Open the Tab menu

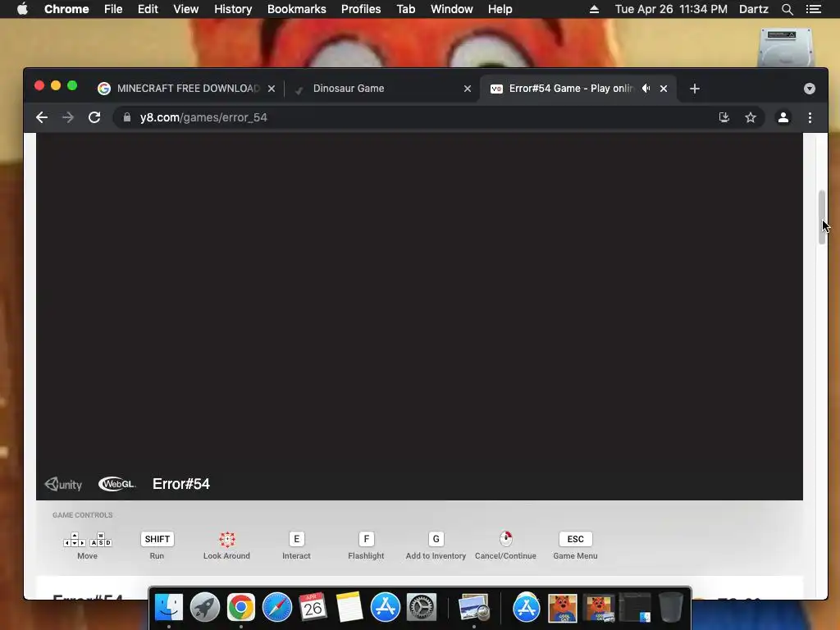point(406,9)
